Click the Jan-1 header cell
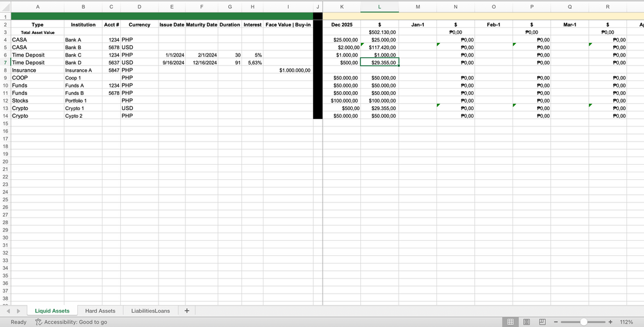This screenshot has height=327, width=644. (x=418, y=25)
